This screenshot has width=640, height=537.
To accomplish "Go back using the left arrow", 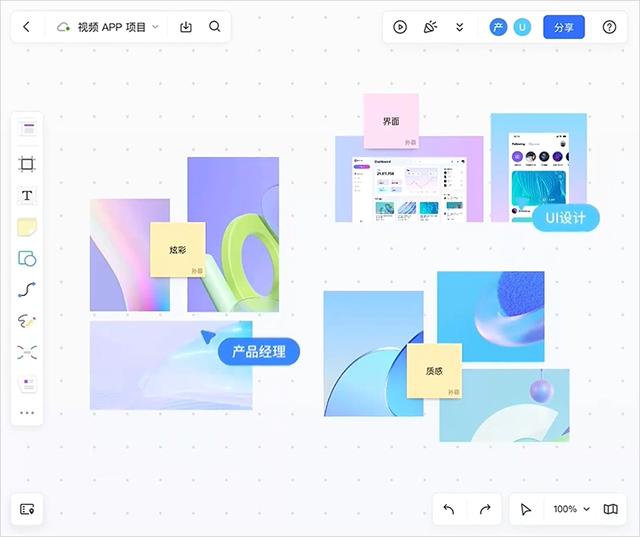I will pyautogui.click(x=26, y=27).
